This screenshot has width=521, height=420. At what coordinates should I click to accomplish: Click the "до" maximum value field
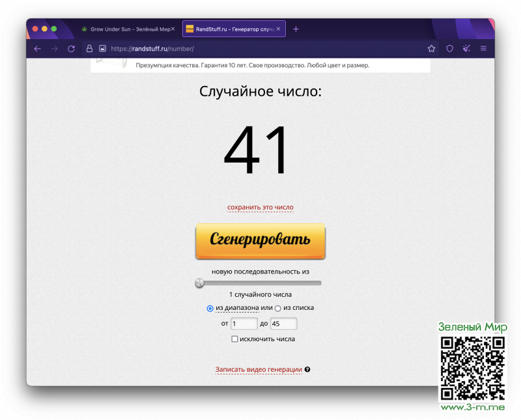click(283, 324)
